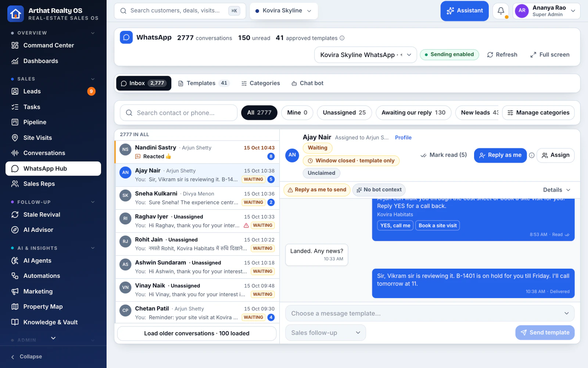Open Ananya Rao user menu
Image resolution: width=588 pixels, height=368 pixels.
546,11
